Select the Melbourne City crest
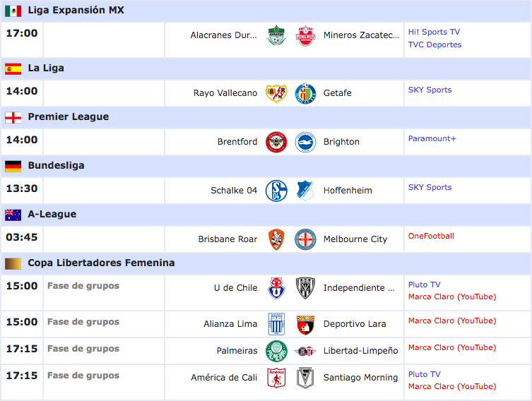The image size is (532, 401). 305,239
